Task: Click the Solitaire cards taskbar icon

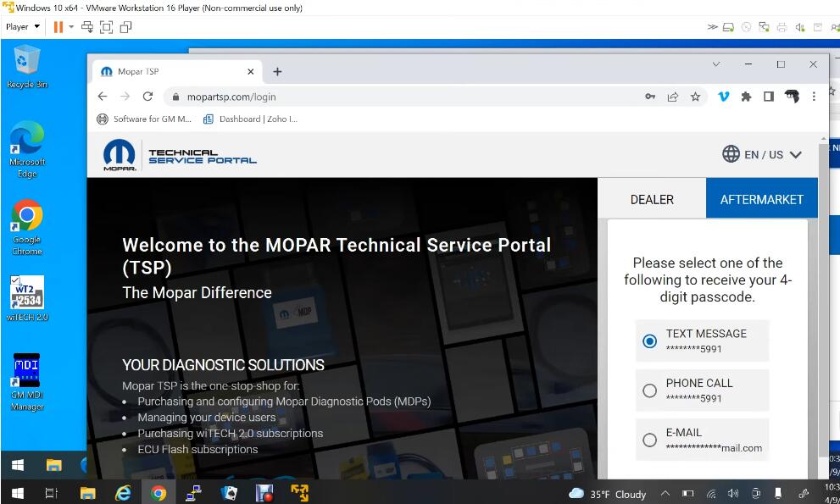Action: [x=230, y=493]
